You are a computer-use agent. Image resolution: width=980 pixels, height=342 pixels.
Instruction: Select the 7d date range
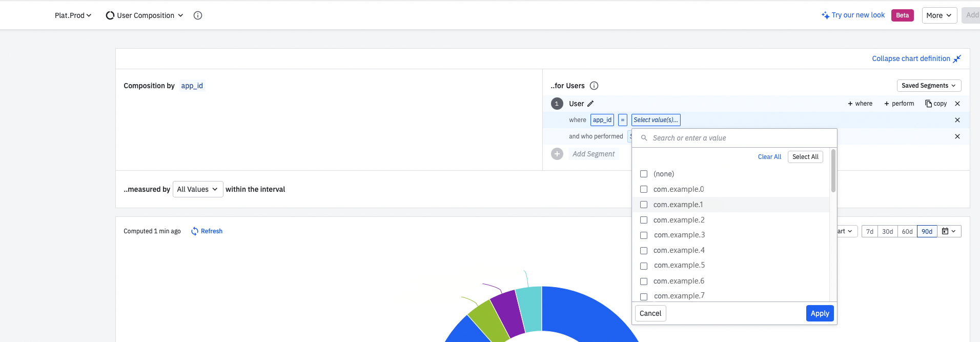click(870, 231)
